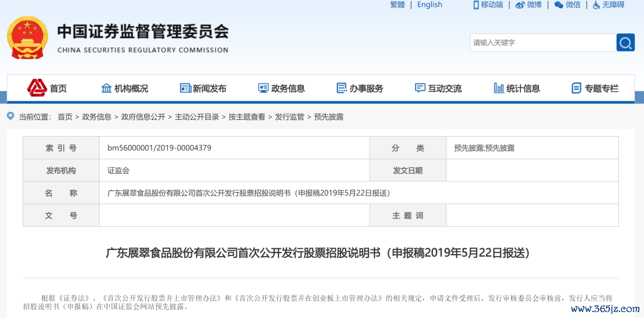Click the newspaper icon beside 新闻发布

[x=185, y=88]
